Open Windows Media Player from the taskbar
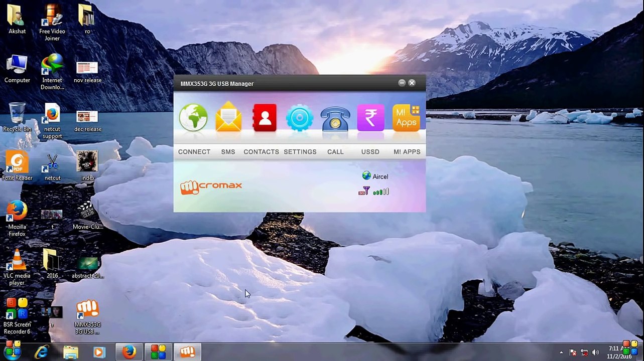This screenshot has height=361, width=644. click(99, 352)
